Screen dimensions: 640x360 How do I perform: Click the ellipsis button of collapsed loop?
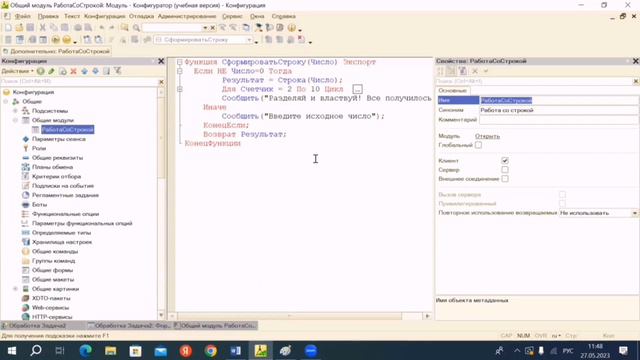pos(358,89)
